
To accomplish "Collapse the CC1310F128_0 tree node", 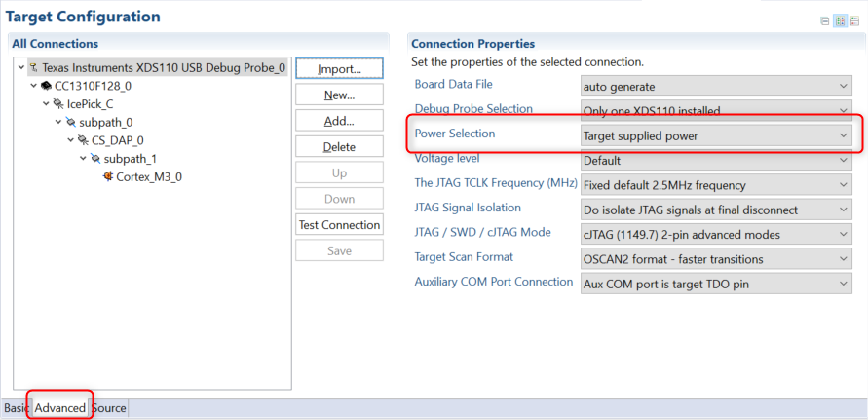I will tap(34, 86).
